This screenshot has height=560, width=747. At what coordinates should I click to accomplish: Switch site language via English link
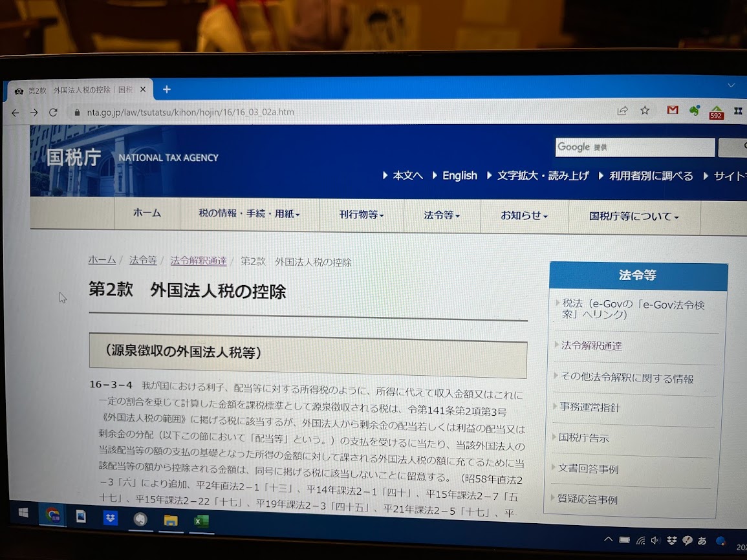click(x=459, y=176)
